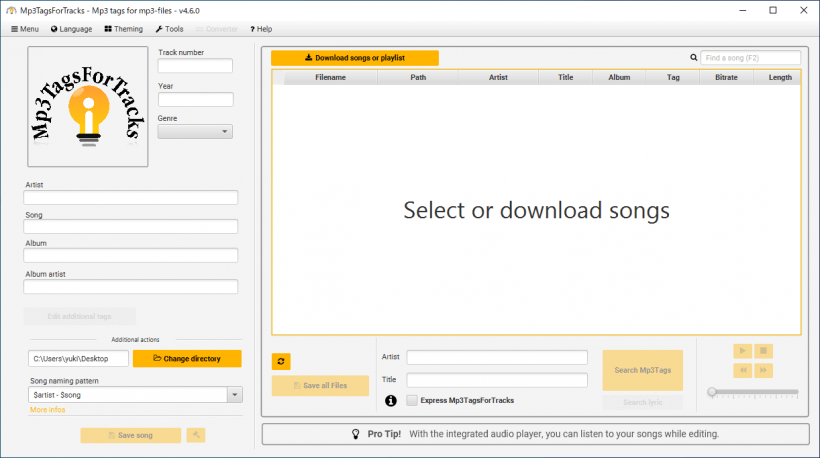Click the info icon beside Express checkbox
Viewport: 820px width, 458px height.
(391, 400)
